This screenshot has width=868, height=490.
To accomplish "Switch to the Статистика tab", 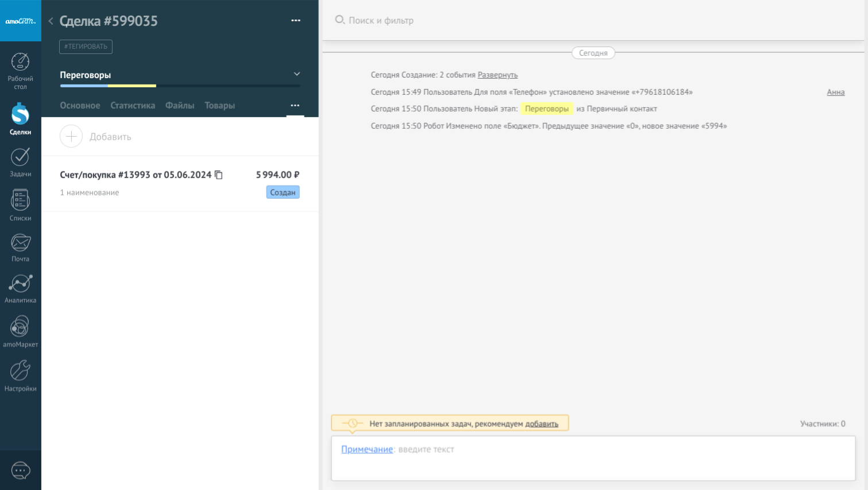I will pos(133,106).
